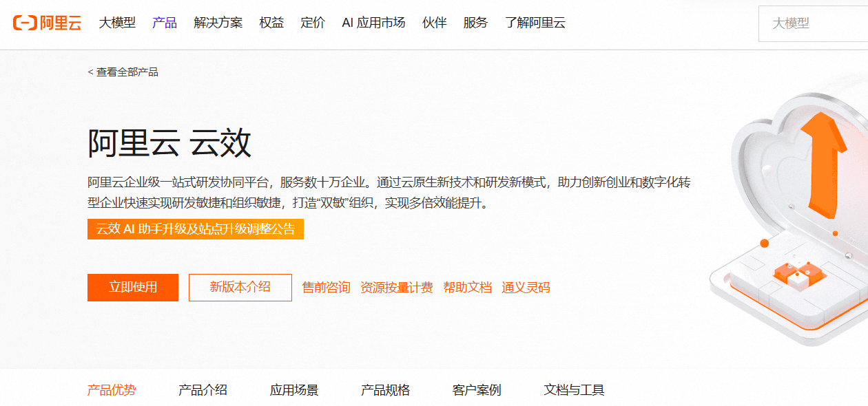Open the 产品 nav menu
Viewport: 868px width, 406px height.
165,23
